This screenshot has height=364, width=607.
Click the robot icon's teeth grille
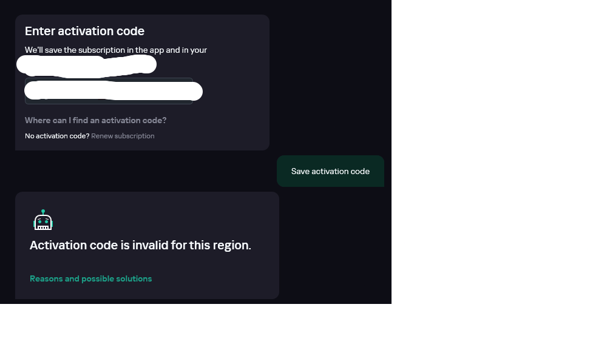pyautogui.click(x=43, y=226)
